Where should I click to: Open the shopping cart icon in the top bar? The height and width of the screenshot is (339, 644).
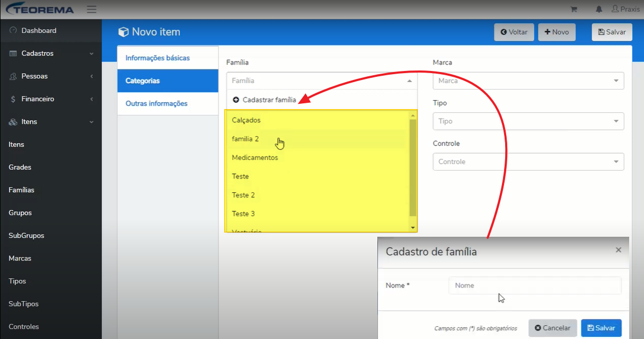point(574,10)
